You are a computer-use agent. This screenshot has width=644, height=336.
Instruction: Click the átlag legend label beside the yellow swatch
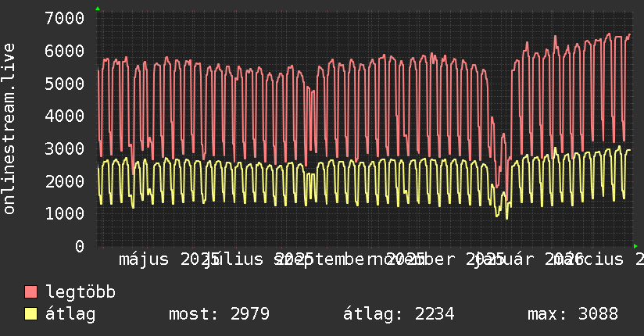pos(70,314)
